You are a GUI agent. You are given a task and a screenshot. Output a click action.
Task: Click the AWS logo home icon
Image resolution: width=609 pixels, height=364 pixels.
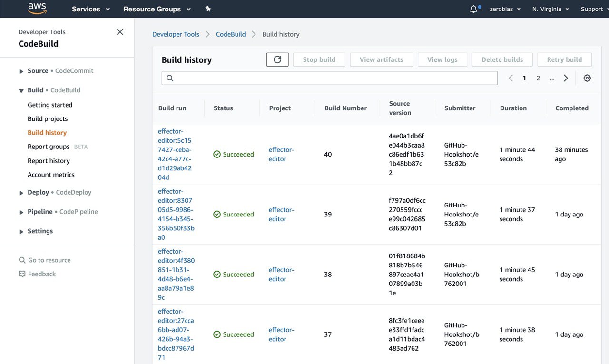click(x=37, y=9)
